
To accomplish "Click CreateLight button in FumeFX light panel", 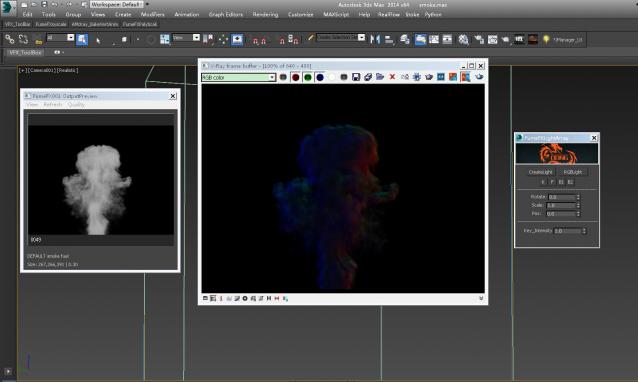I will [x=540, y=172].
